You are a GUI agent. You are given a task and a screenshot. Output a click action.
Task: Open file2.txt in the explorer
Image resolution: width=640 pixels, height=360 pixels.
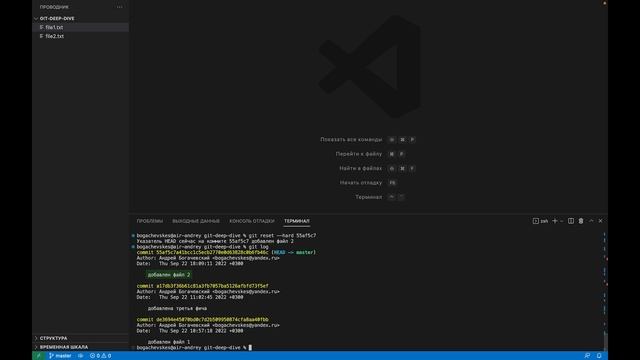click(x=80, y=36)
